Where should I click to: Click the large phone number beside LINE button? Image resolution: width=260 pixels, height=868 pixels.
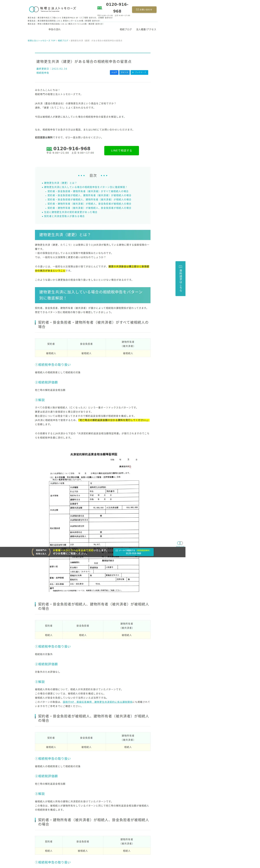[72, 148]
